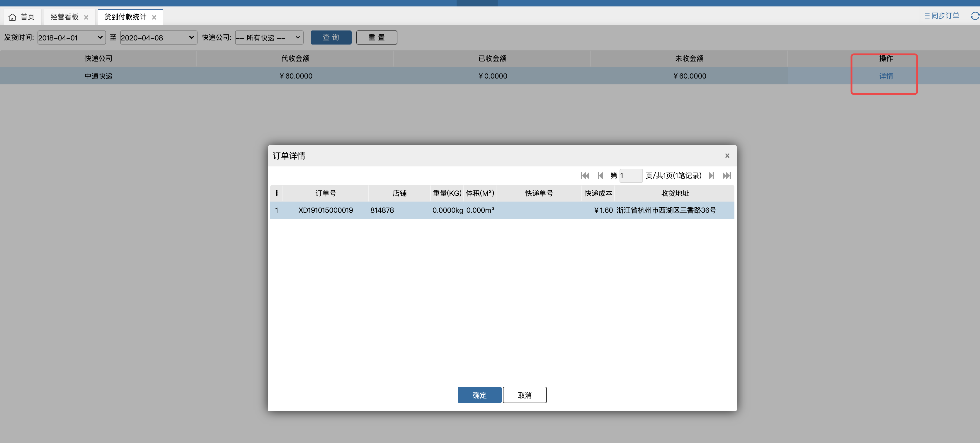Click the 店铺 column header
This screenshot has height=443, width=980.
point(399,193)
